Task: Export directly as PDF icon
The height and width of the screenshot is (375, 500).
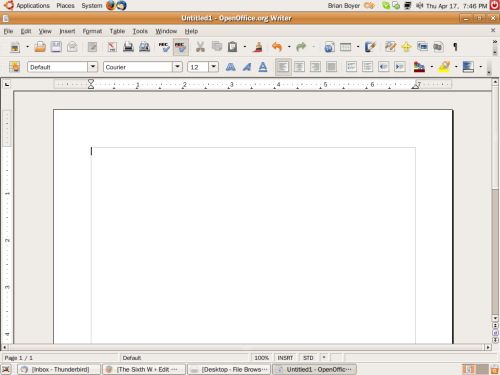Action: (112, 47)
